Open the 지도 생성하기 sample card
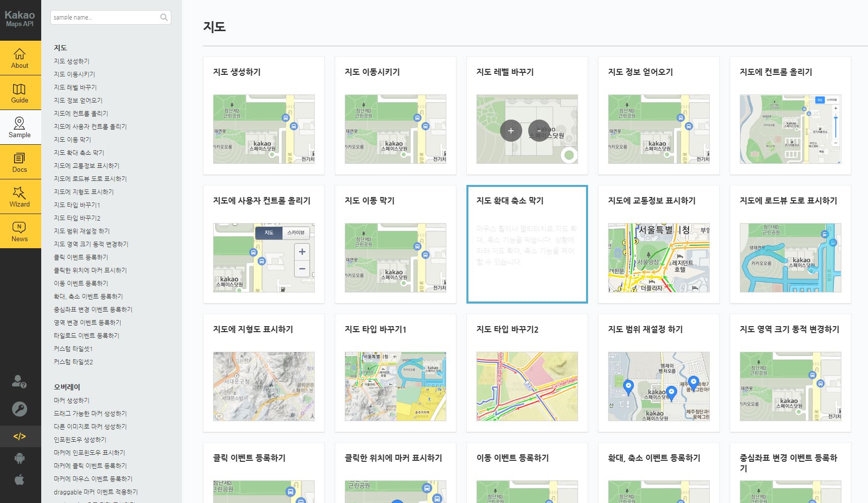The height and width of the screenshot is (503, 868). 264,116
